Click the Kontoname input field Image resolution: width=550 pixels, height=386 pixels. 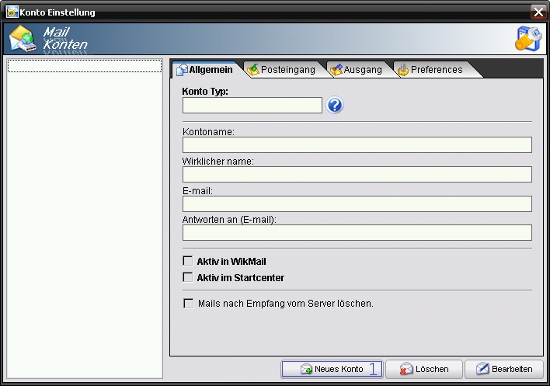point(357,145)
